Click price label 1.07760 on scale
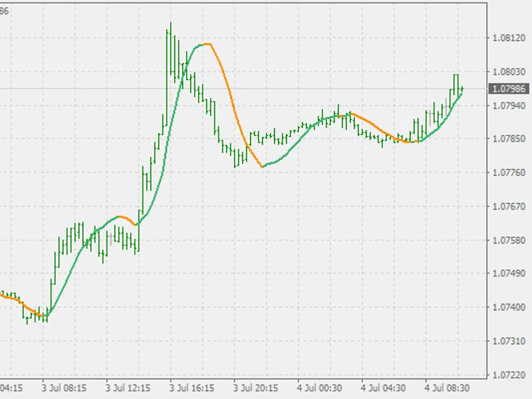 pyautogui.click(x=509, y=172)
